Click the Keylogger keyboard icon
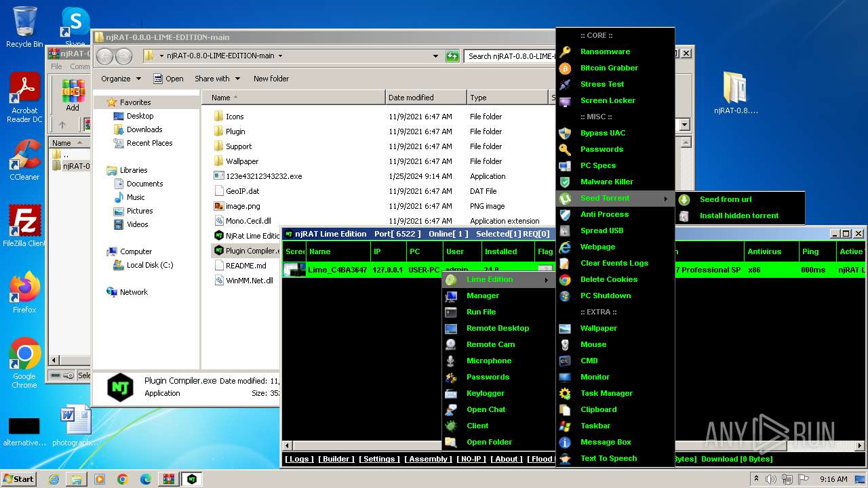The height and width of the screenshot is (488, 868). [451, 393]
